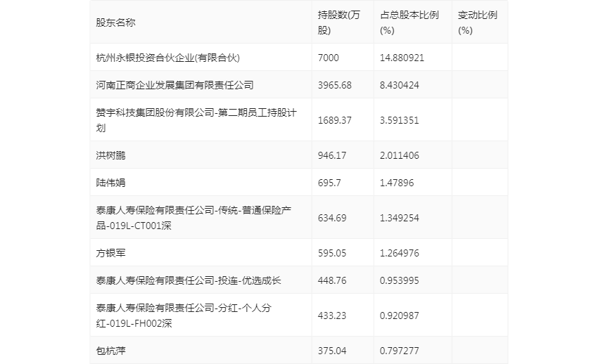Click the percentage value 1.47896
This screenshot has height=364, width=598.
click(x=397, y=183)
